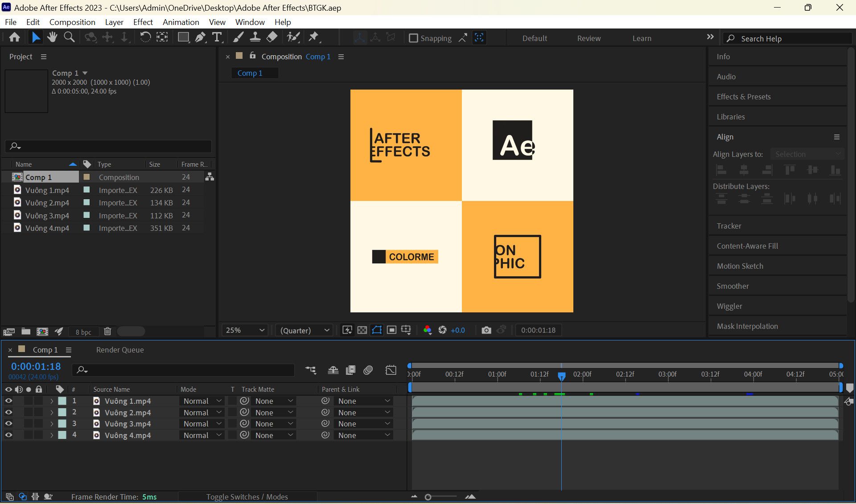856x504 pixels.
Task: Open the Animation menu
Action: pyautogui.click(x=181, y=22)
